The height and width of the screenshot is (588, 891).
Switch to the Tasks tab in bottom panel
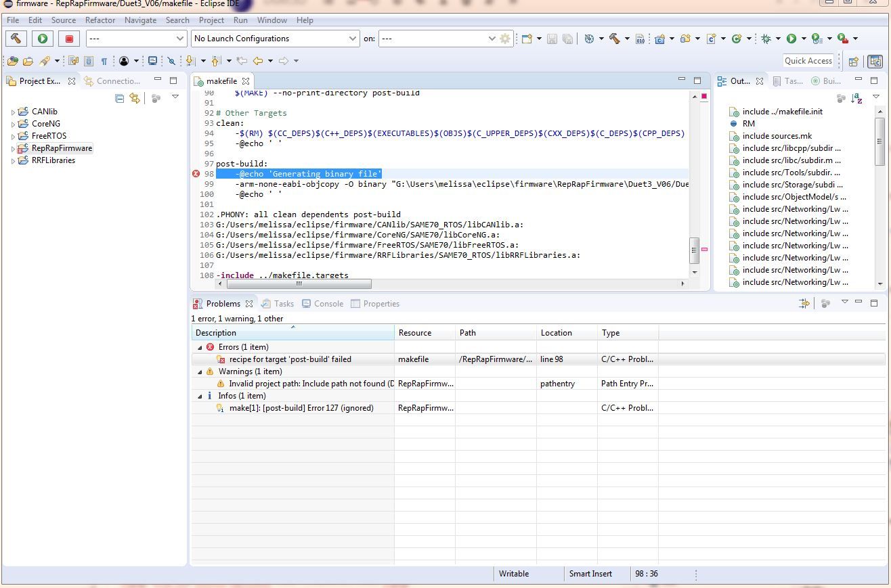(277, 304)
